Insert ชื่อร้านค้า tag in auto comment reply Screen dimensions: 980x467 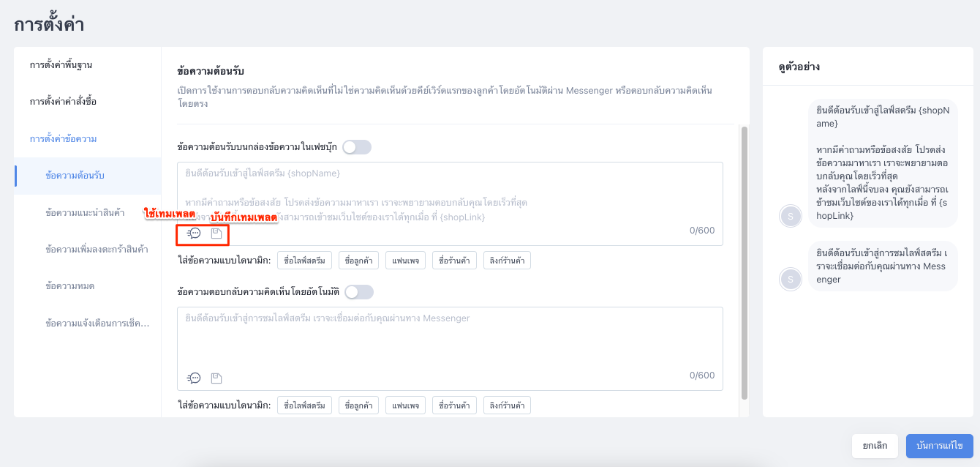(x=455, y=406)
